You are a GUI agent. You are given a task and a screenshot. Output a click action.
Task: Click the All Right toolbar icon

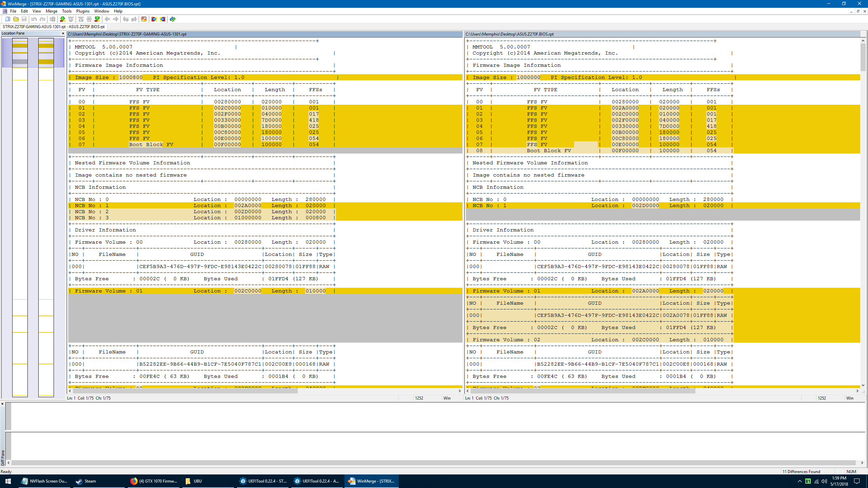point(154,19)
